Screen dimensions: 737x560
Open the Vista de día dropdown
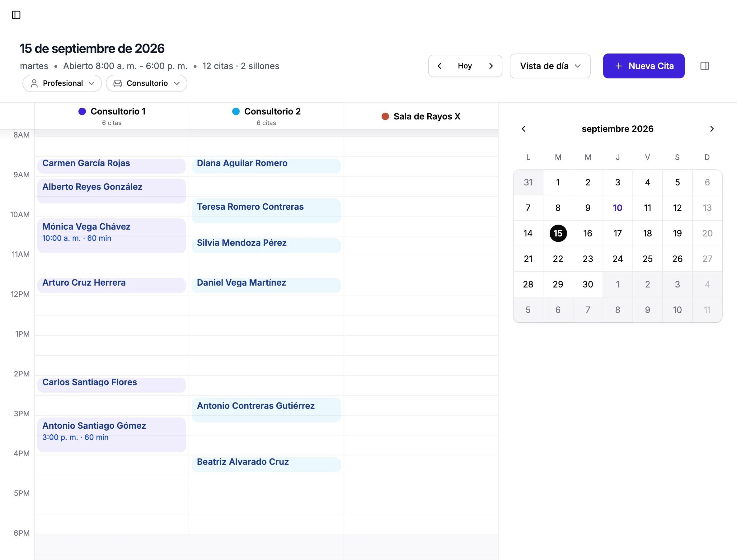click(x=550, y=66)
